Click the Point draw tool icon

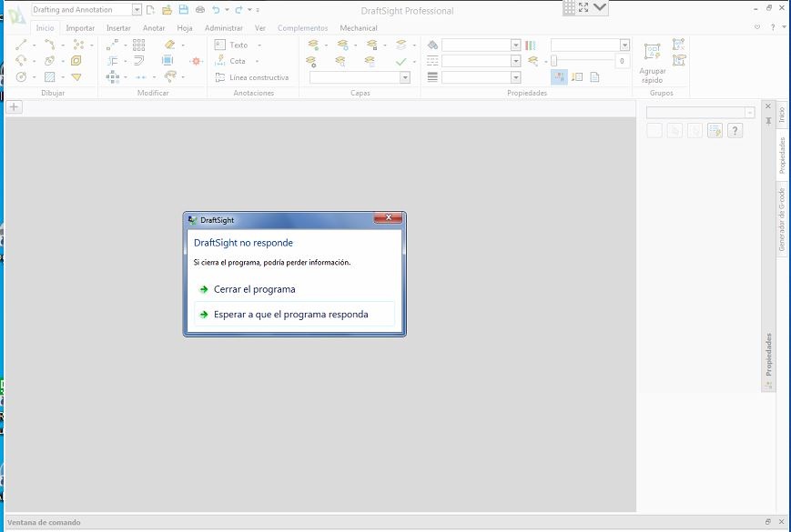click(x=78, y=45)
